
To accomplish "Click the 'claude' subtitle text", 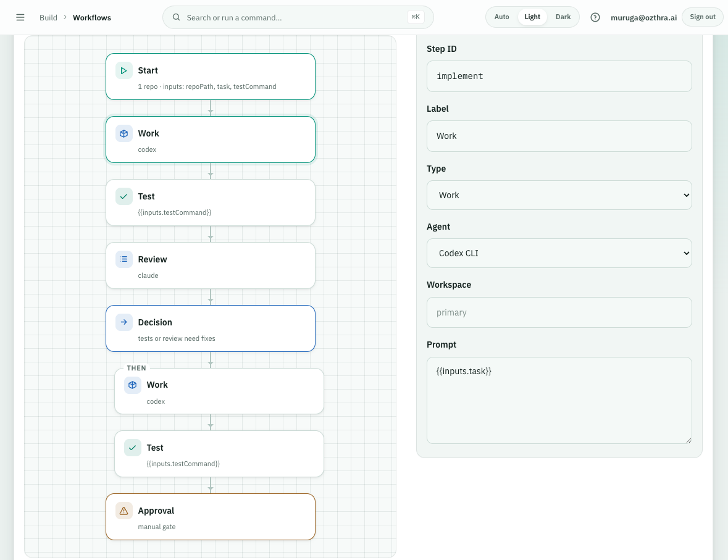I will (148, 275).
